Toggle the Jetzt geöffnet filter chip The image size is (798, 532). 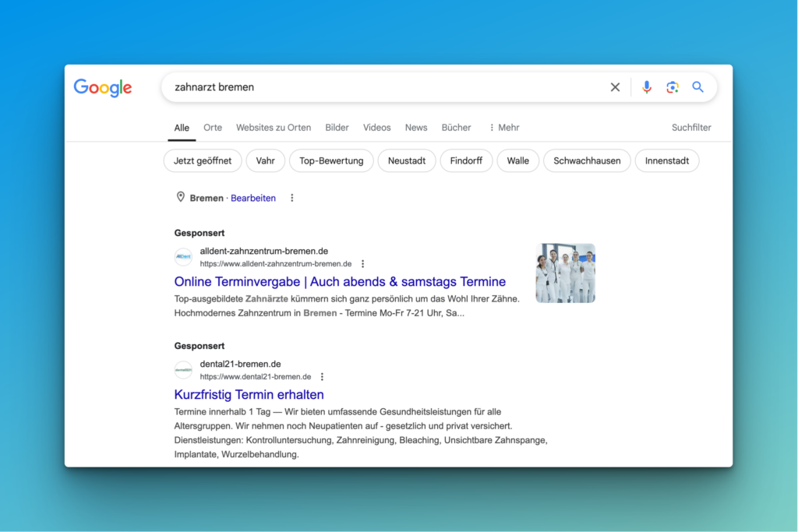203,160
